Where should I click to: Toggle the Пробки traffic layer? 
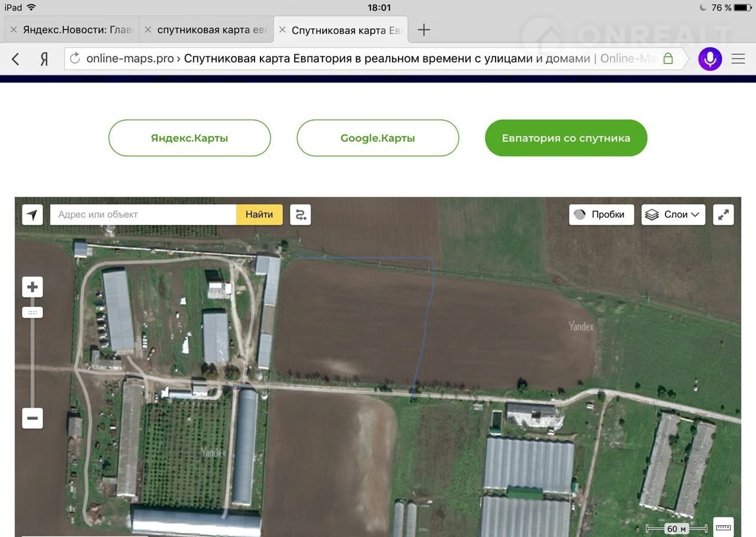pyautogui.click(x=601, y=215)
